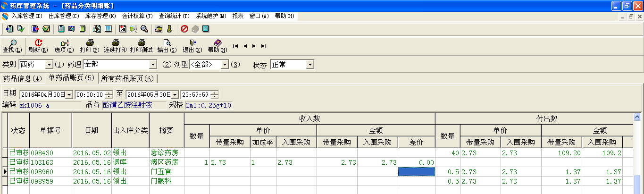Click spinner on end time 23:59:59
Viewport: 644px width, 194px height.
(215, 95)
